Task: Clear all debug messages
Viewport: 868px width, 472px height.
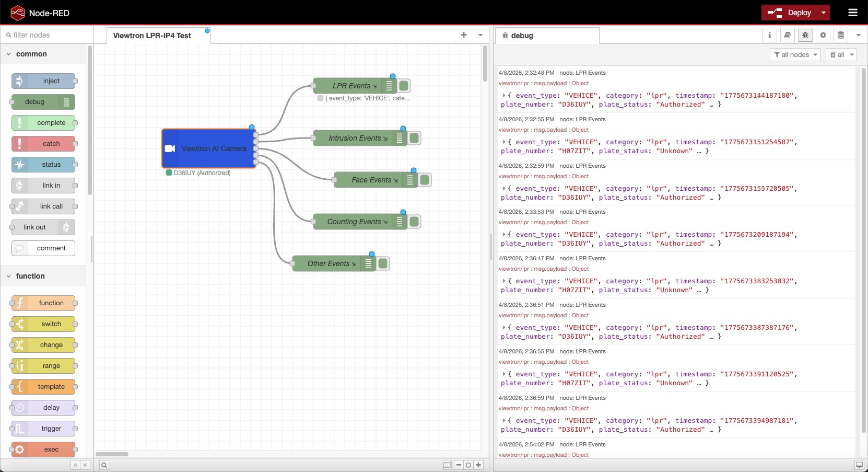Action: click(x=838, y=54)
